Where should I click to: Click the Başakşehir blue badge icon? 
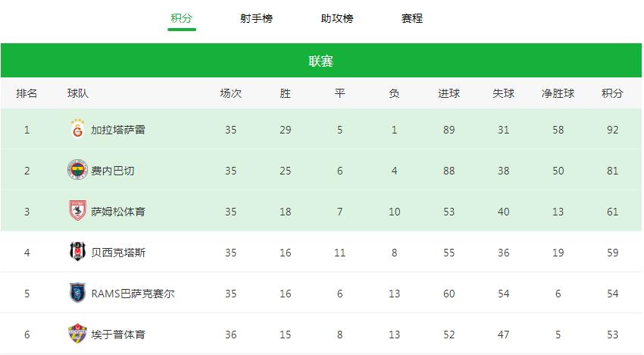(77, 293)
